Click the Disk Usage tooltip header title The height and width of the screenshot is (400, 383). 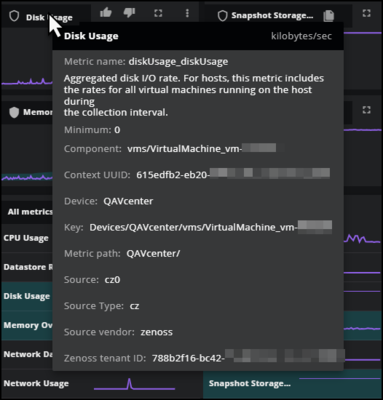click(91, 36)
